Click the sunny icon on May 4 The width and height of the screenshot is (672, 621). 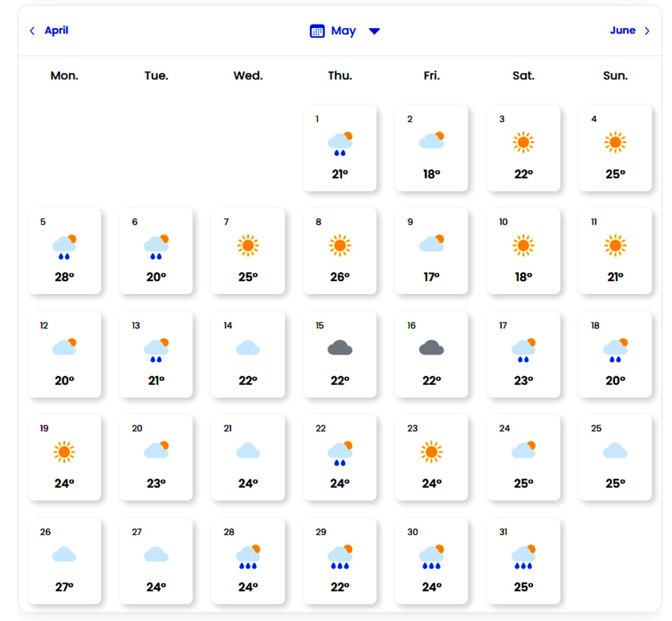[615, 142]
